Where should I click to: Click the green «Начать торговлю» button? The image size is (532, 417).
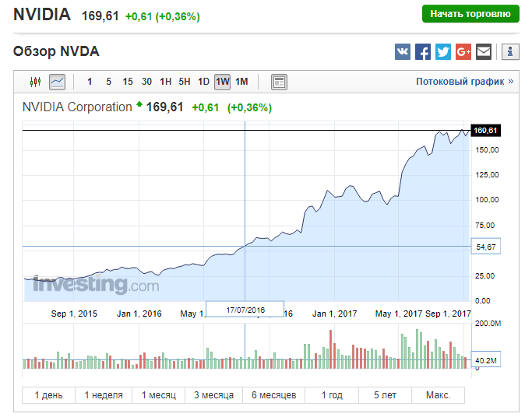470,14
